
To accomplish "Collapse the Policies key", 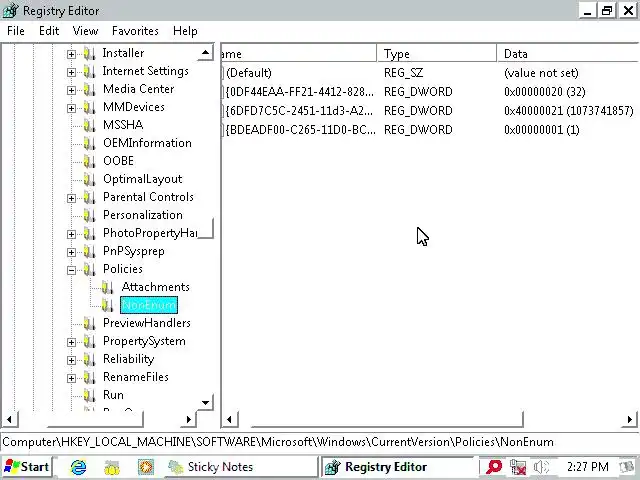I will pyautogui.click(x=71, y=270).
